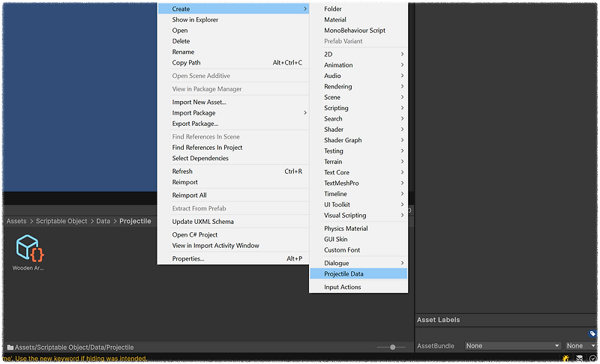This screenshot has height=364, width=600.
Task: Click the cache server status bar icon
Action: 579,358
